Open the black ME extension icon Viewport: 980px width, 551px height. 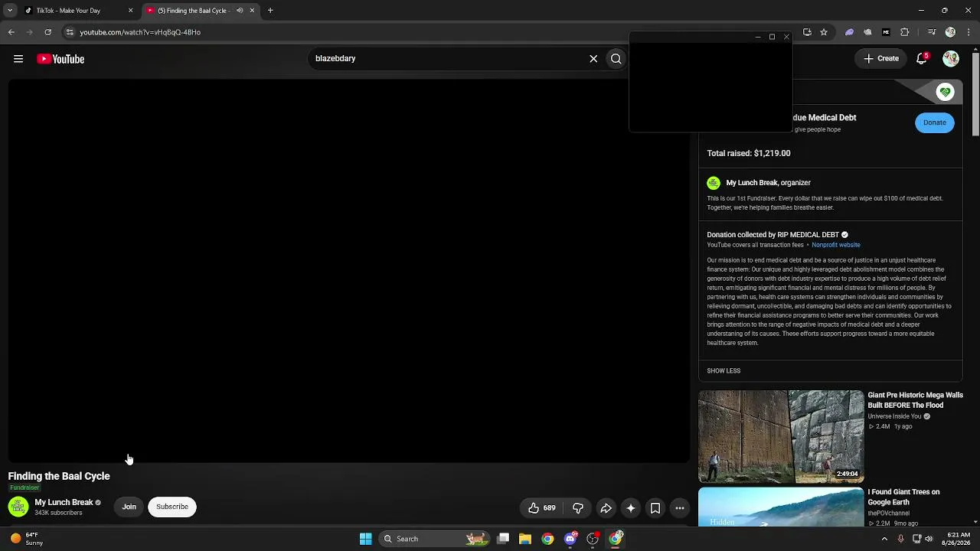click(886, 32)
